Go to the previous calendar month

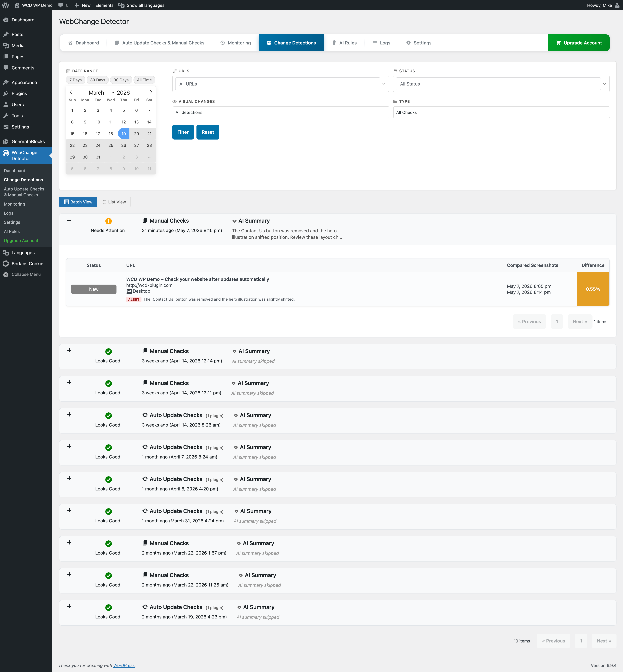click(71, 92)
